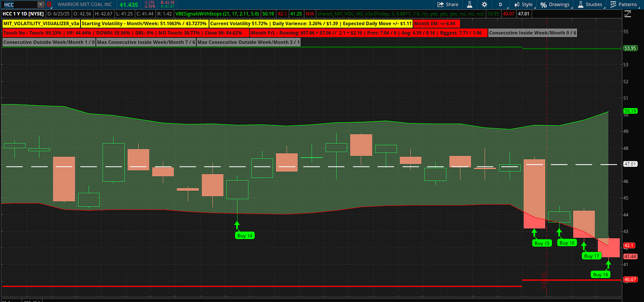Screen dimensions: 644x302
Task: Click the HCC 1 Y 1D [NYSE] chart title
Action: point(23,14)
